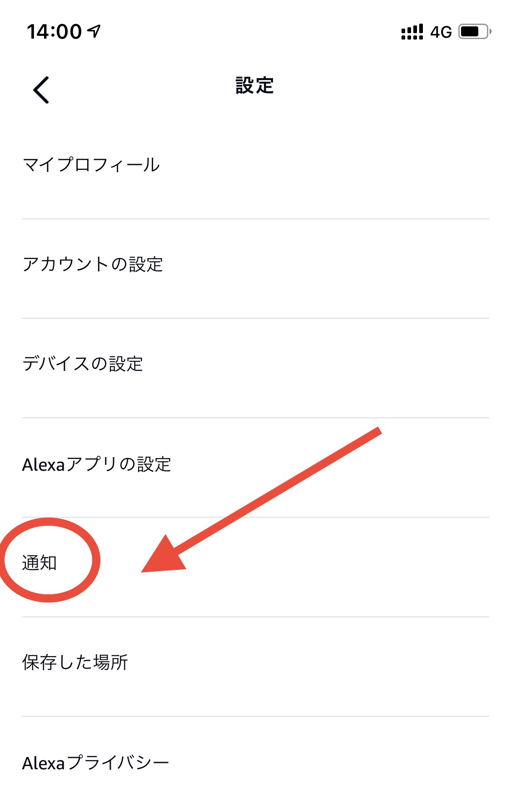Open Alexaアプリの設定
Image resolution: width=511 pixels, height=812 pixels.
pyautogui.click(x=96, y=464)
